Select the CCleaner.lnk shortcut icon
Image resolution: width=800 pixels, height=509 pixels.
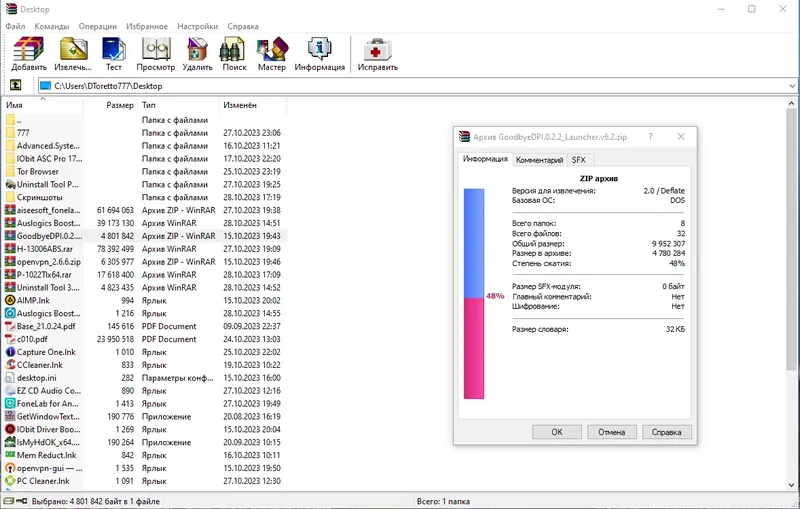[x=10, y=365]
